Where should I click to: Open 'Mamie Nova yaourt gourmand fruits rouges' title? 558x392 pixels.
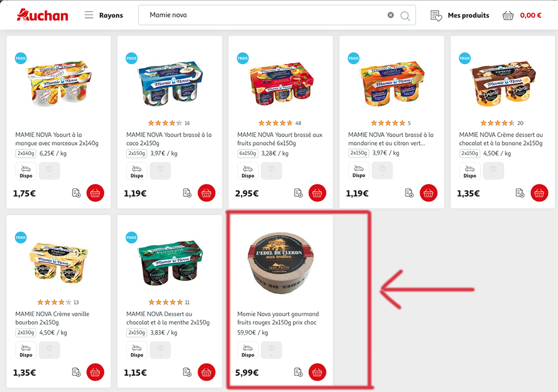coord(278,318)
